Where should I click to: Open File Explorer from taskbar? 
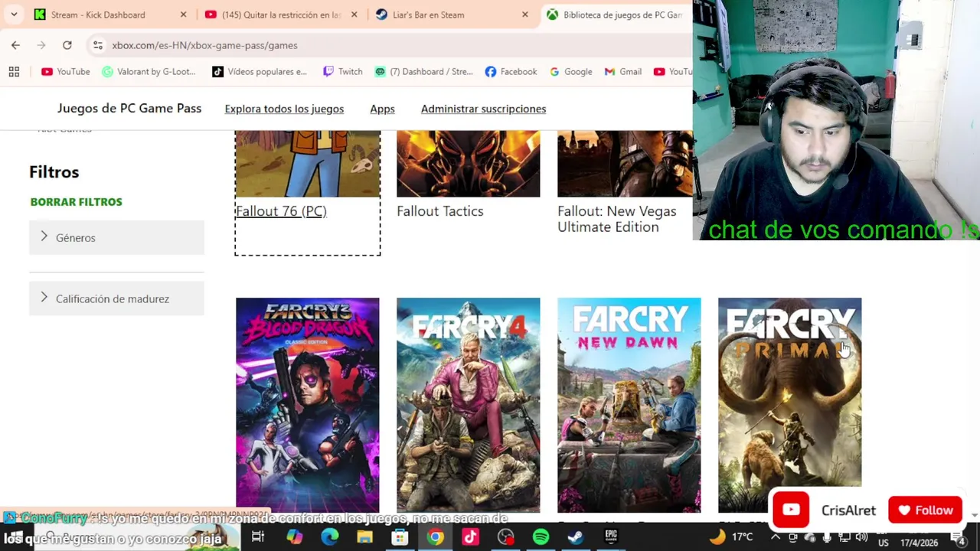(x=364, y=537)
